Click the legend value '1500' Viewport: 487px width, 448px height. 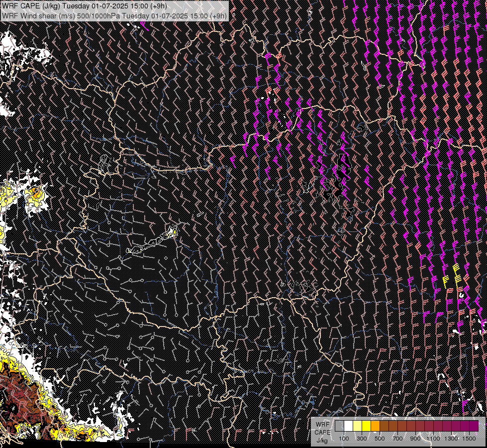tap(469, 439)
